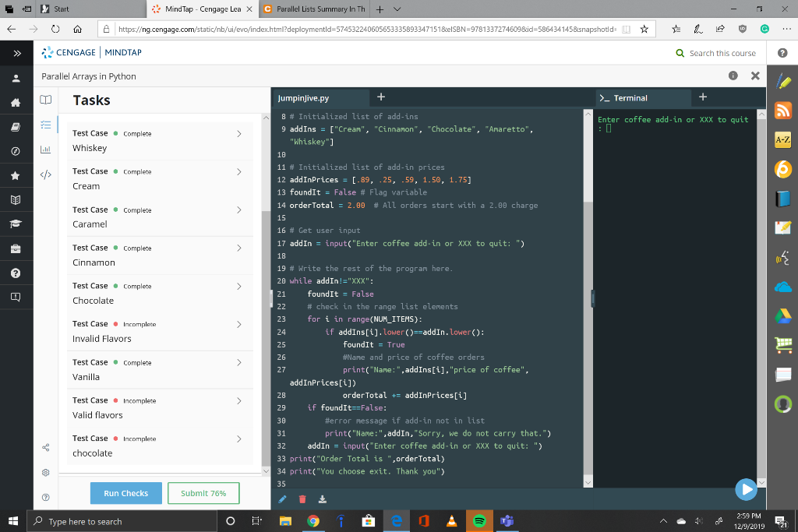Open the OneDrive cloud app in right dock

coord(783,287)
